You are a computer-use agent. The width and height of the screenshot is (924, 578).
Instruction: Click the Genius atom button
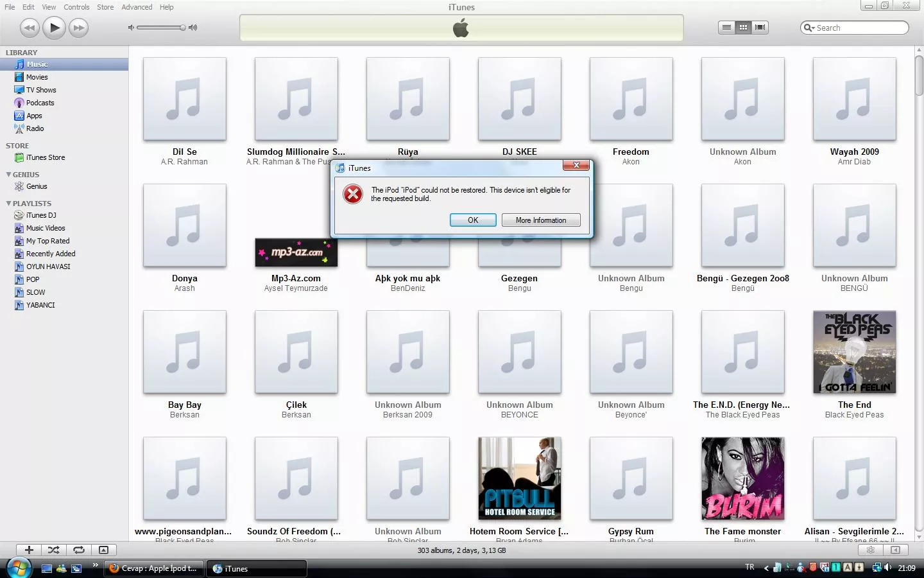pyautogui.click(x=871, y=550)
